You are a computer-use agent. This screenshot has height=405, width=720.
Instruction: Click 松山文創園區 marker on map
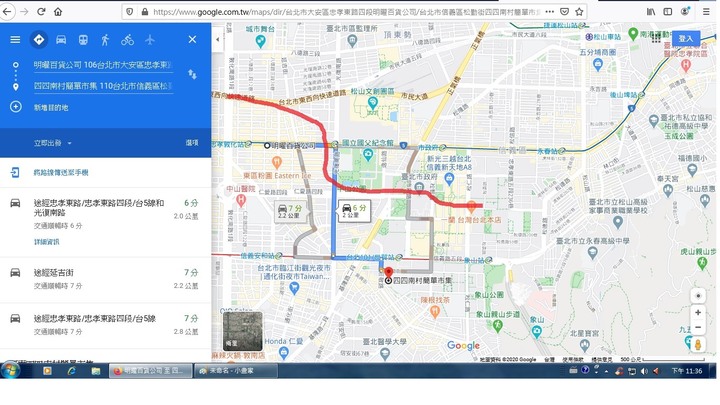pyautogui.click(x=372, y=103)
